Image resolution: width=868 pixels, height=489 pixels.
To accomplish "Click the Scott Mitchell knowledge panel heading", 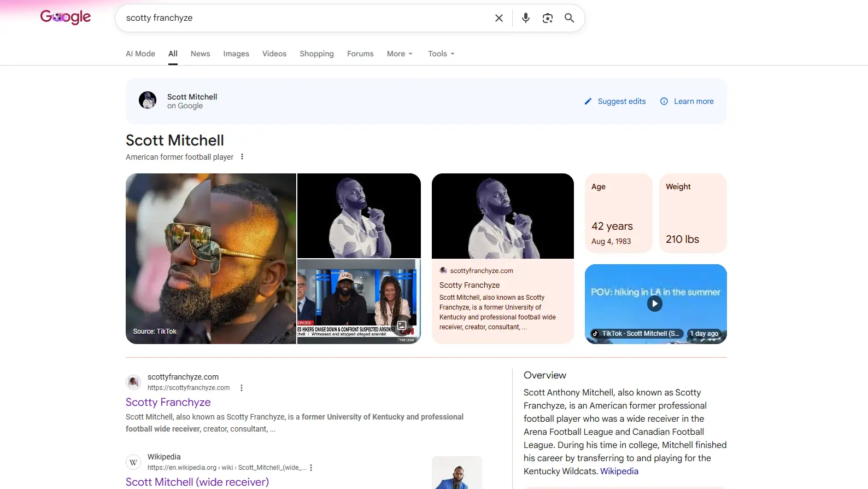I will tap(175, 140).
